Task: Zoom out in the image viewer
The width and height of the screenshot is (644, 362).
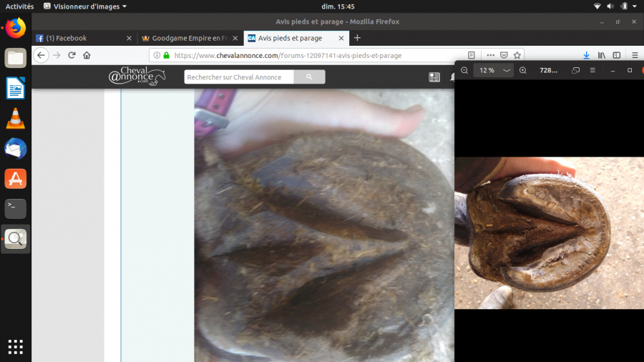Action: click(464, 70)
